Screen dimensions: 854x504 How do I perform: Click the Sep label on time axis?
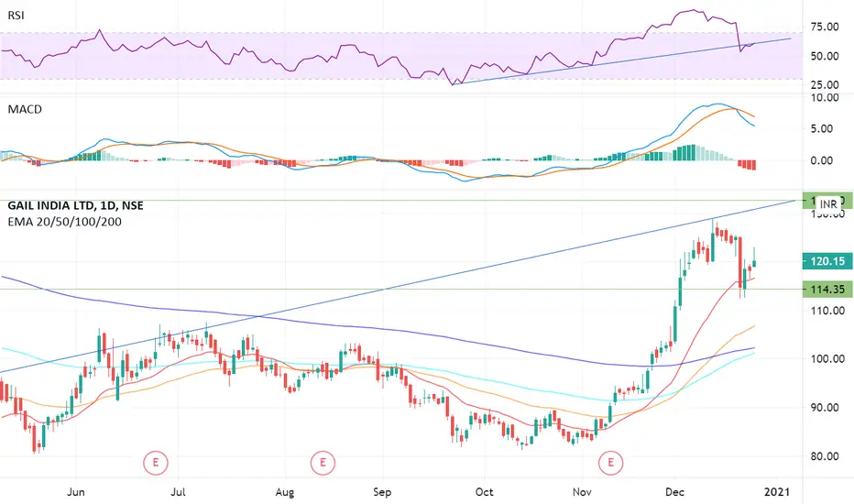382,493
